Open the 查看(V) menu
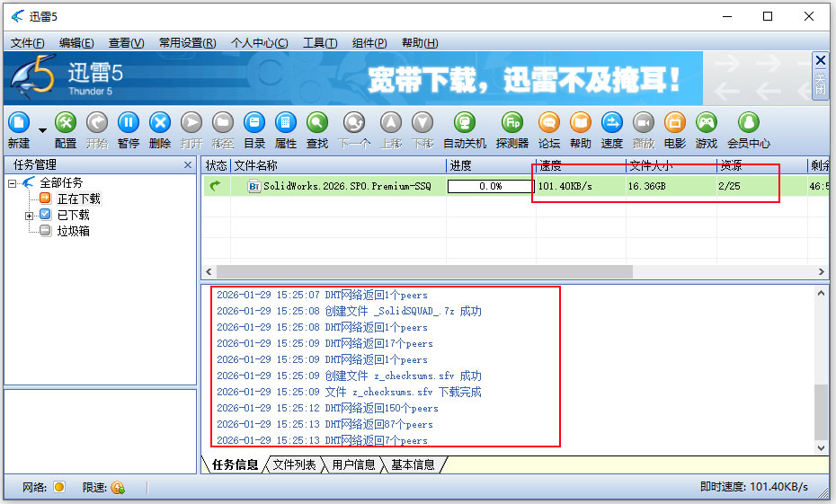836x504 pixels. tap(127, 42)
